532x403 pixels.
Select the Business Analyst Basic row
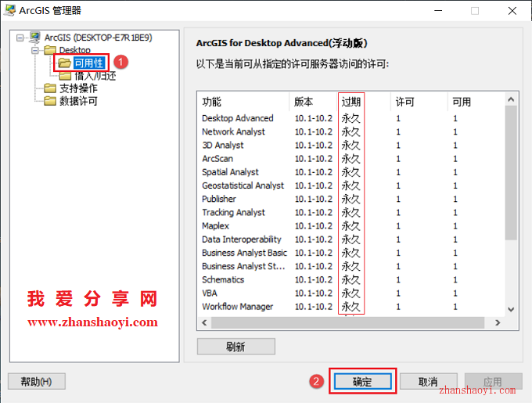pyautogui.click(x=351, y=253)
